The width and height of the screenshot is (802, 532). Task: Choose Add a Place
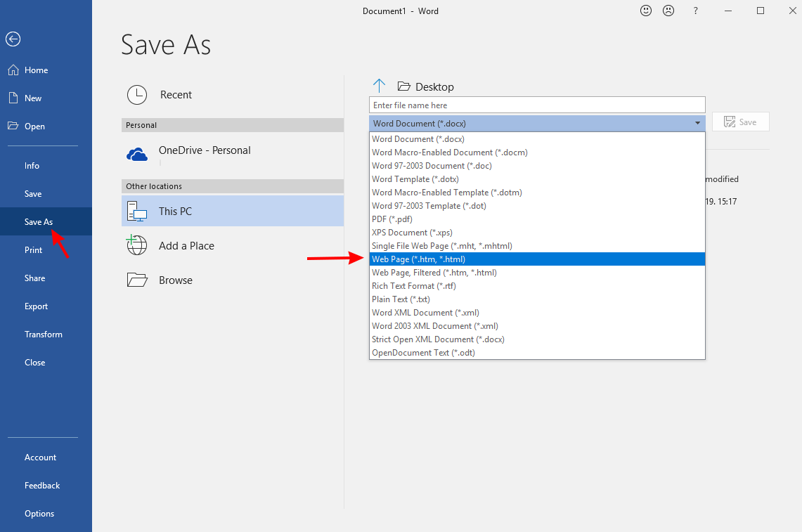click(233, 245)
